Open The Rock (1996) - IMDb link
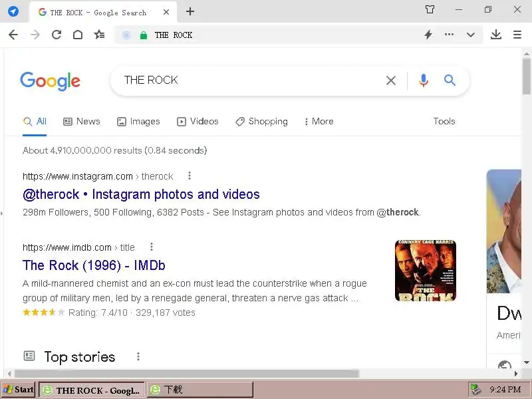This screenshot has height=399, width=532. click(x=94, y=265)
